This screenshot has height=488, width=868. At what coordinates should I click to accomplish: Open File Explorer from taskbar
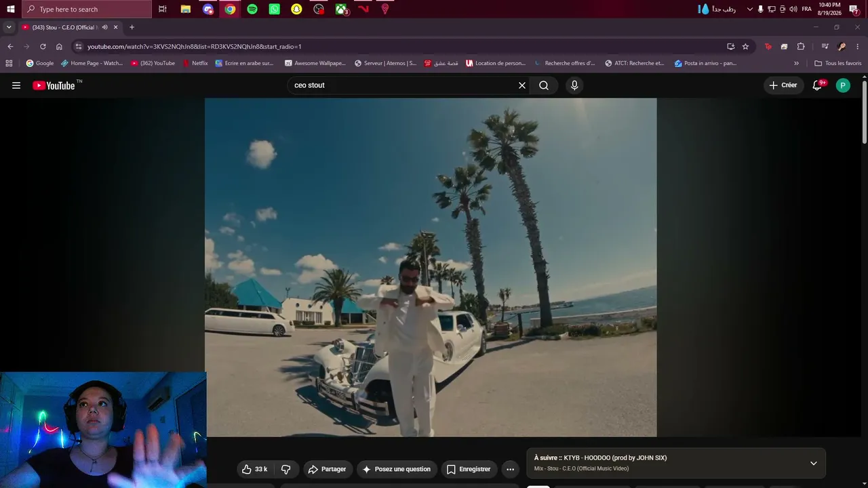[x=185, y=9]
